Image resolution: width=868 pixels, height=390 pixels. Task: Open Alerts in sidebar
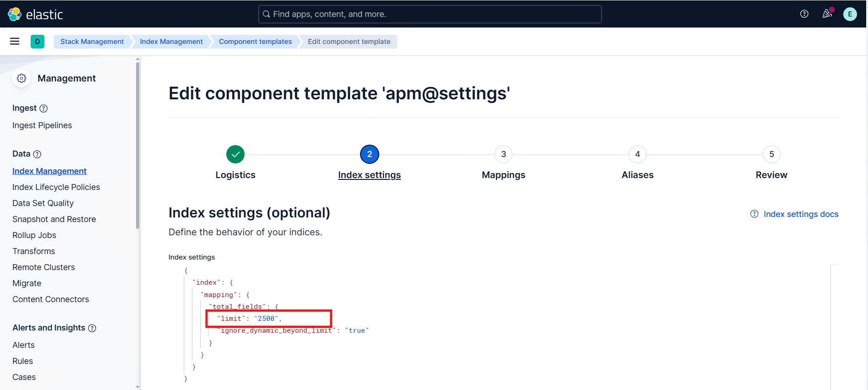(23, 345)
